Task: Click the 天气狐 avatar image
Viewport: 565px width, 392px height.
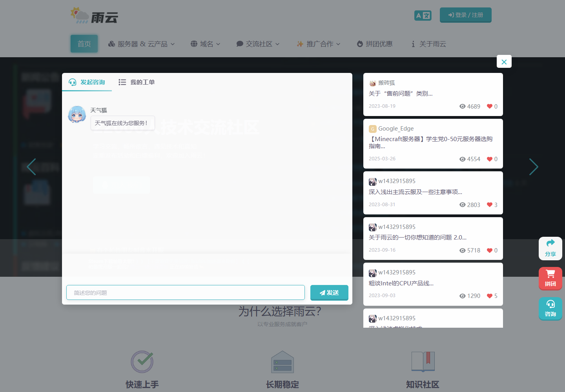Action: (x=77, y=114)
